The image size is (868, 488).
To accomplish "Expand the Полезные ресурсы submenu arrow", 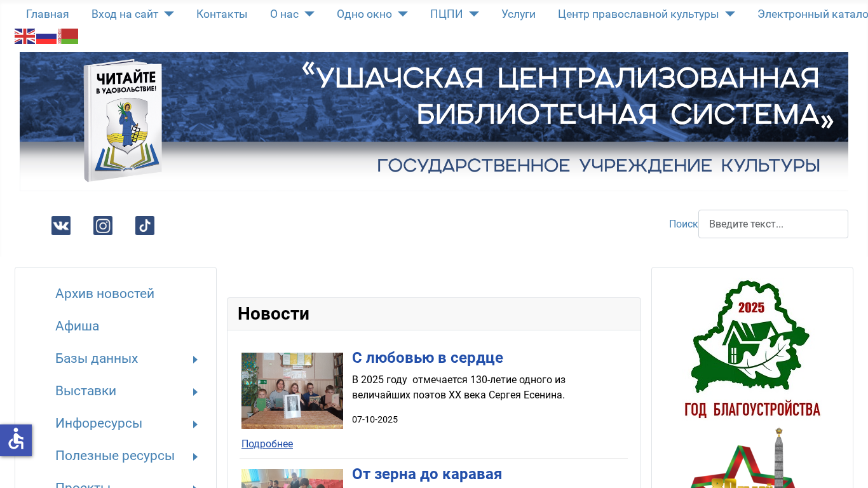I will click(195, 457).
